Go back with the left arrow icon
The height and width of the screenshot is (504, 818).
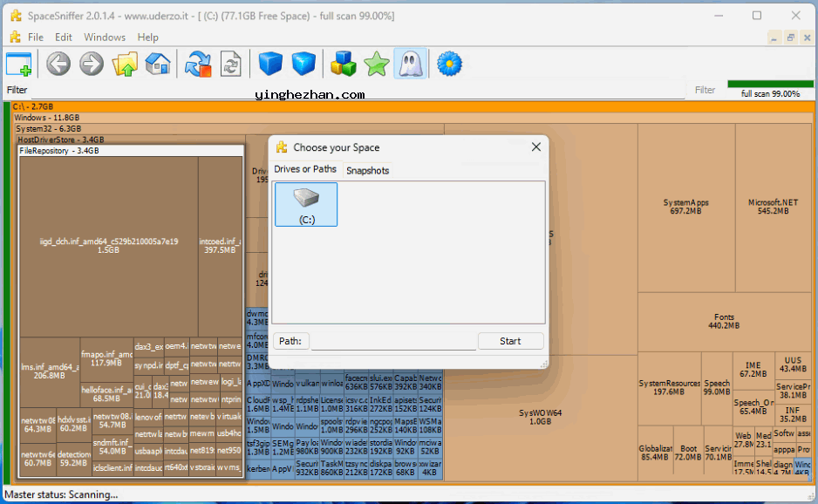point(58,65)
